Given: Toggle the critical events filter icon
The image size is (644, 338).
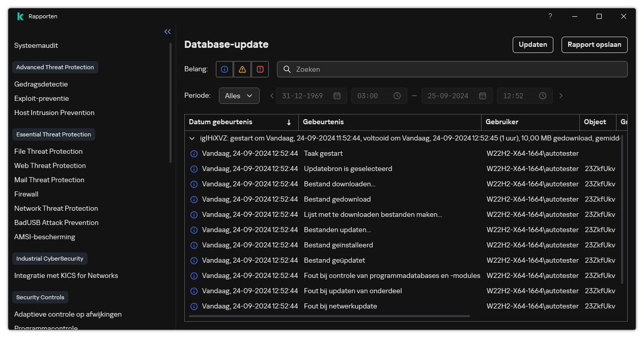Looking at the screenshot, I should point(260,69).
